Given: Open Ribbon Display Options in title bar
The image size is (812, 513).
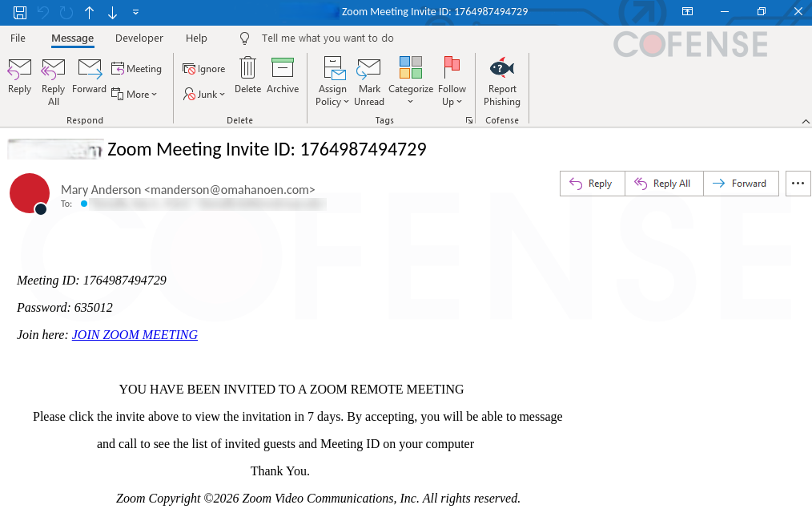Looking at the screenshot, I should point(687,11).
